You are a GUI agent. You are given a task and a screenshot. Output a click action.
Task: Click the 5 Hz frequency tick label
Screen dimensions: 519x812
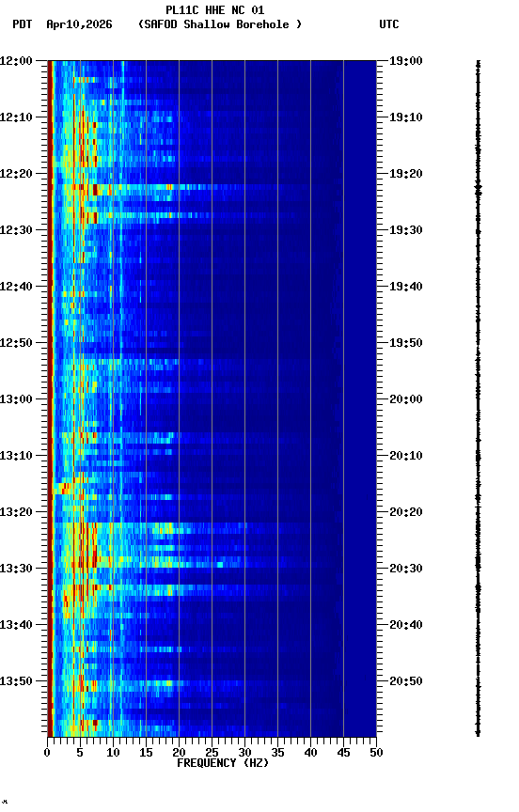point(80,753)
